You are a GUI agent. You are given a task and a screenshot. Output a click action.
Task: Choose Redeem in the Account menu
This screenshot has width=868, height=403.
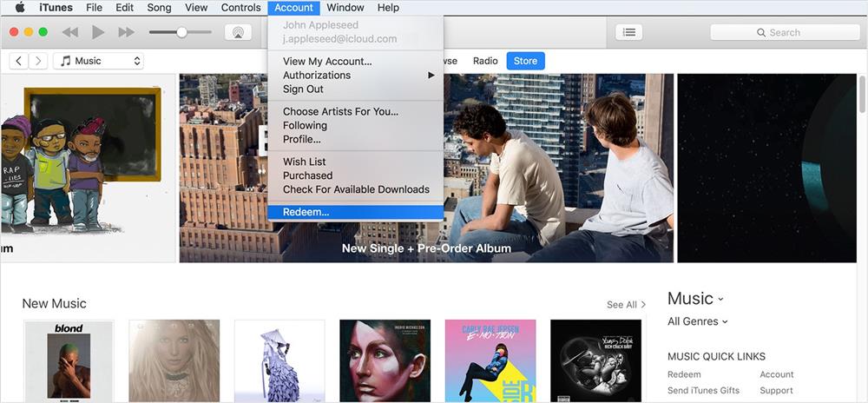355,212
